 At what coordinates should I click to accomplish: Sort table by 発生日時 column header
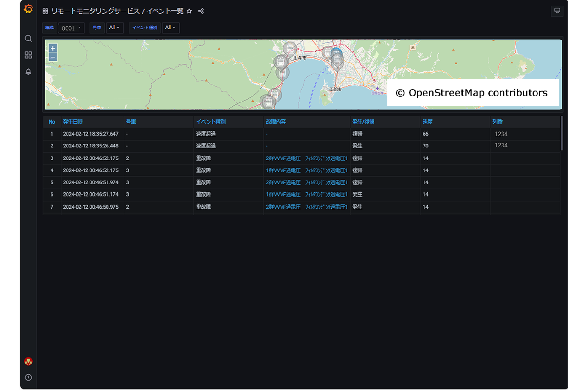click(x=73, y=122)
